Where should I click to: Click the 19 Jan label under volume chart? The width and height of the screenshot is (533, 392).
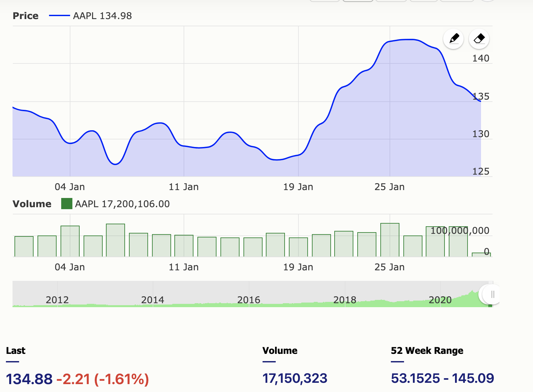(298, 267)
